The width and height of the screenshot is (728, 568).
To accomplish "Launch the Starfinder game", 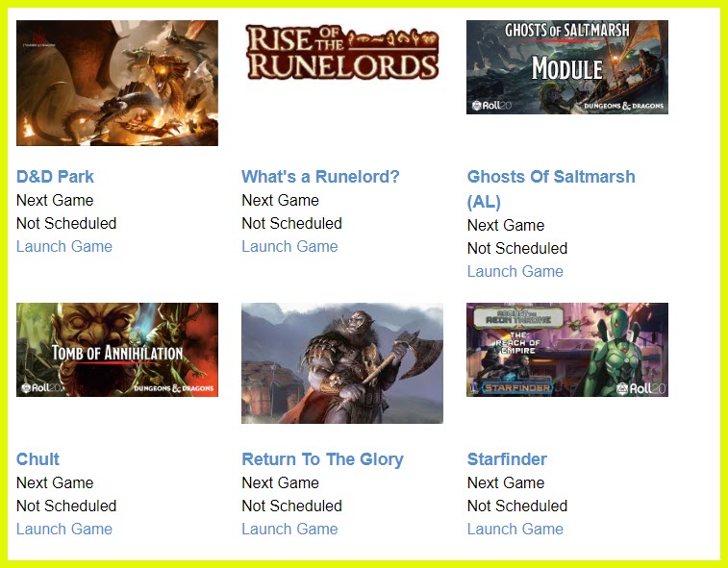I will tap(515, 529).
